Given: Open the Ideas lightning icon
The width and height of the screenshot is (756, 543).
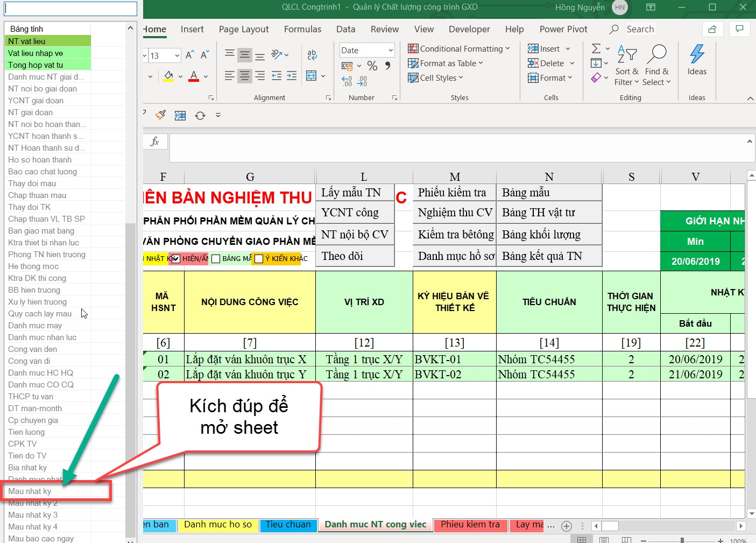Looking at the screenshot, I should pyautogui.click(x=697, y=54).
